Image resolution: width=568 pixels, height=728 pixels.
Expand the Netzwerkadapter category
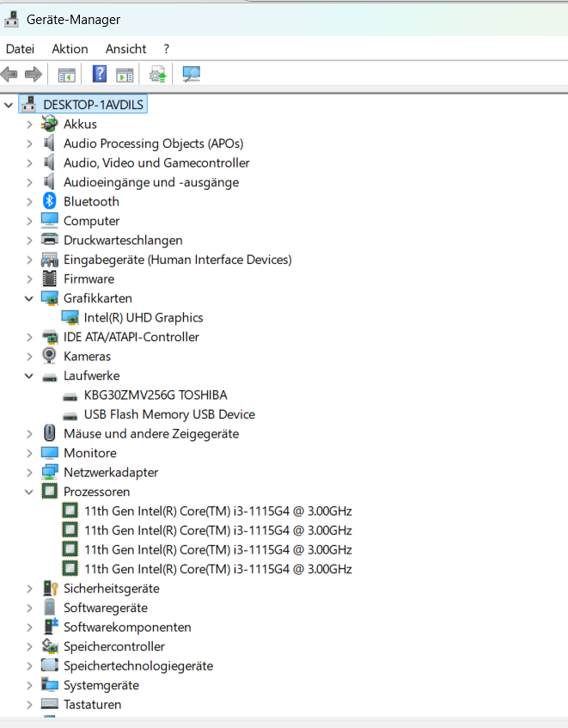[29, 473]
